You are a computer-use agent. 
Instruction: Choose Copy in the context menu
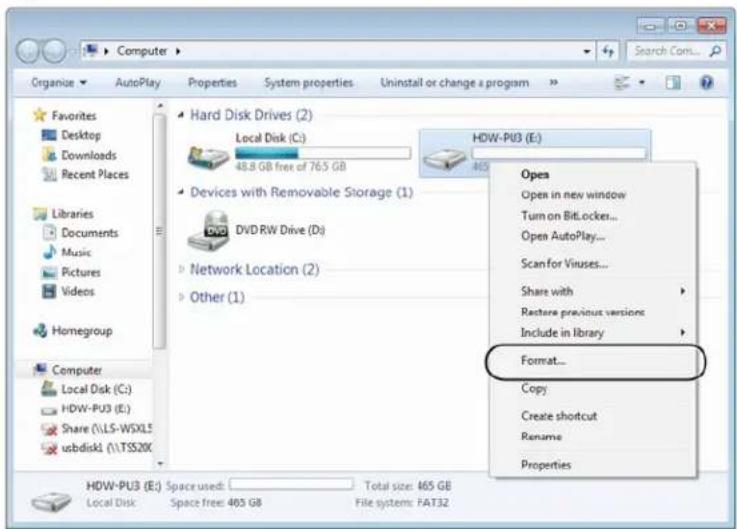coord(534,388)
